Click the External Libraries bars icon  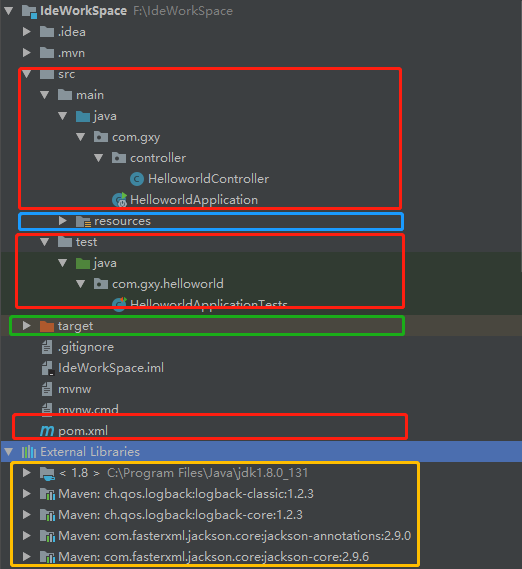pos(29,452)
